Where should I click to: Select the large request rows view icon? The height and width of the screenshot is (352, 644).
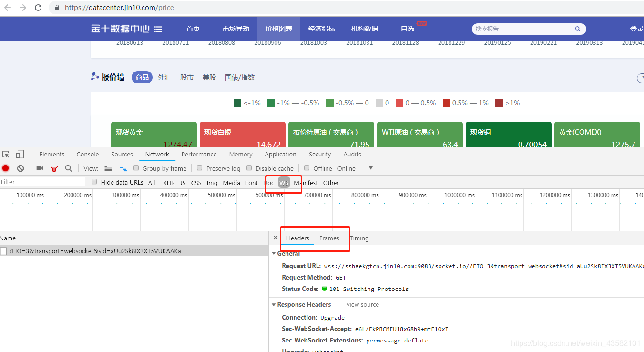pos(108,168)
